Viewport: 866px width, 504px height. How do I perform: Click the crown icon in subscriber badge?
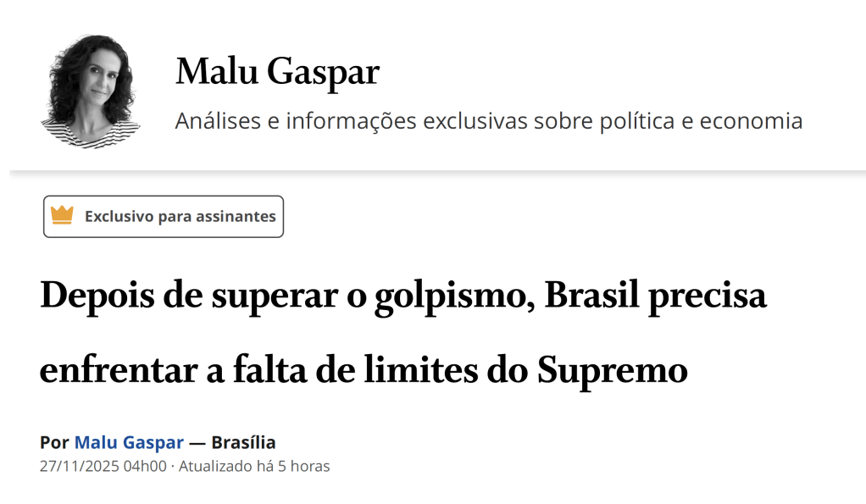click(62, 216)
